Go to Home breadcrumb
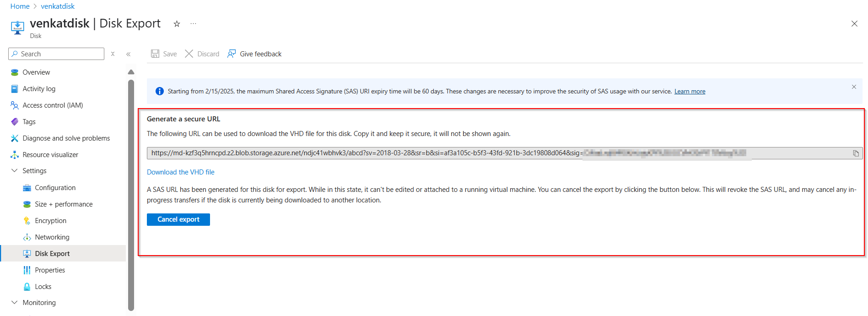868x316 pixels. [20, 6]
